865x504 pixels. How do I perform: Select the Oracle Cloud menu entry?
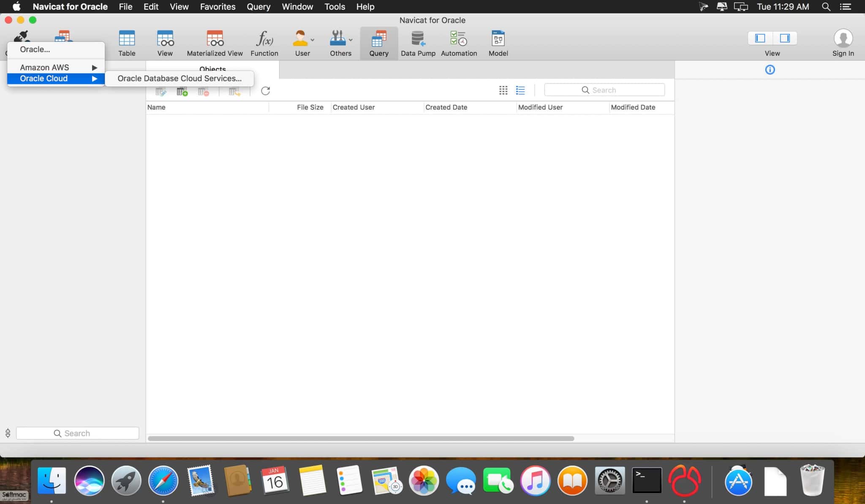(56, 78)
